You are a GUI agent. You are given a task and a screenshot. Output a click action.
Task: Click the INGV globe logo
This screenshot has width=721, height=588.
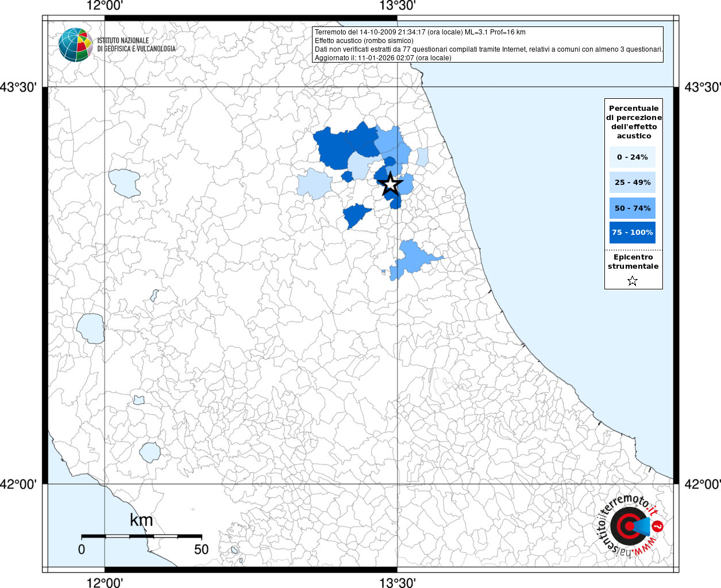(75, 45)
